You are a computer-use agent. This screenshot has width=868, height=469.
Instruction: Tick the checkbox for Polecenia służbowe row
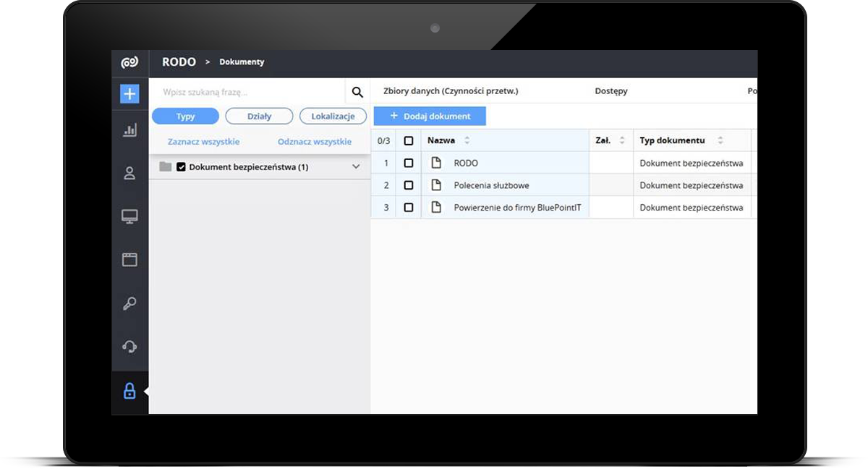[x=409, y=185]
